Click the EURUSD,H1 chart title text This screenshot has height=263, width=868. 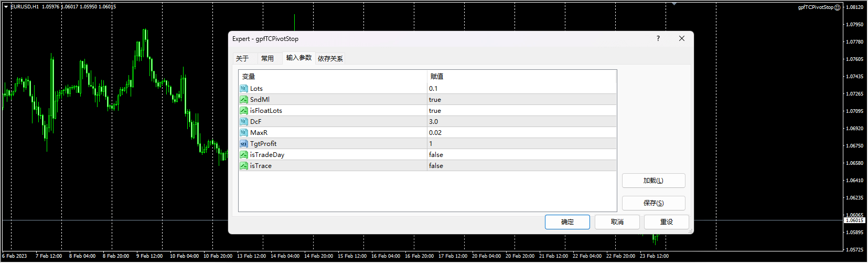[x=25, y=7]
